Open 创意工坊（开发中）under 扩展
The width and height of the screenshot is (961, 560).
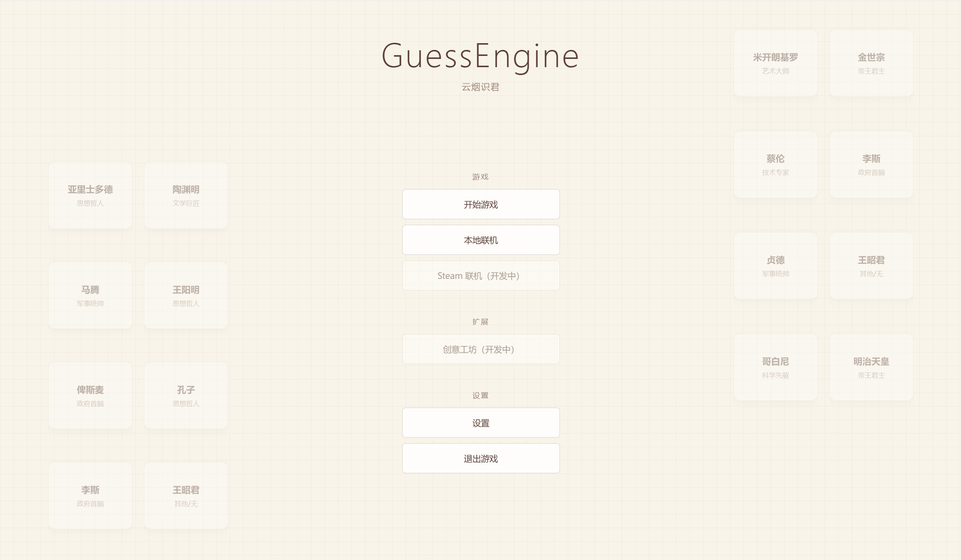tap(481, 349)
